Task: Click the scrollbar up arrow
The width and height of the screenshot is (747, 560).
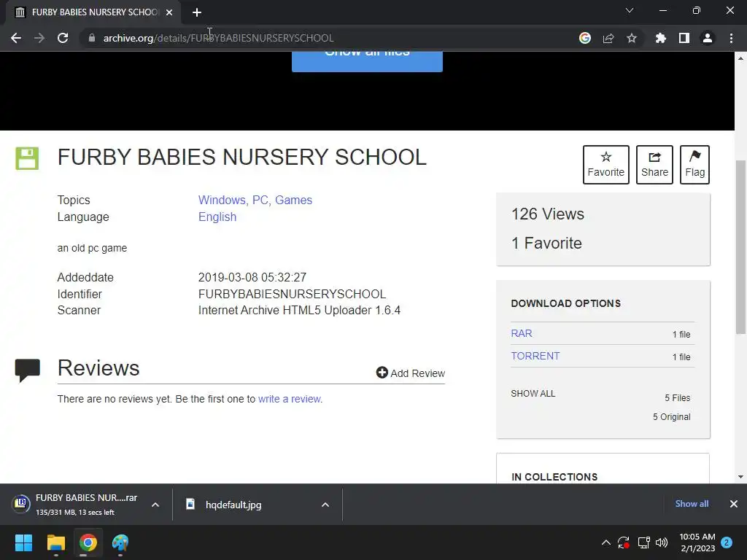Action: 740,58
